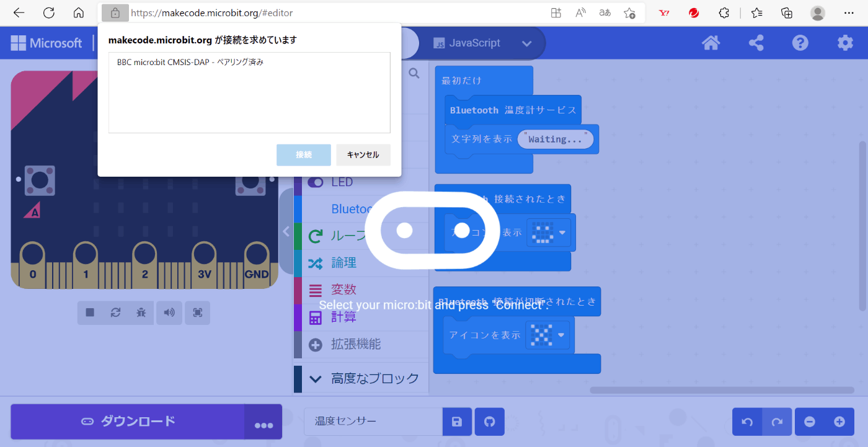Open more download options ellipsis
The height and width of the screenshot is (447, 868).
tap(263, 423)
